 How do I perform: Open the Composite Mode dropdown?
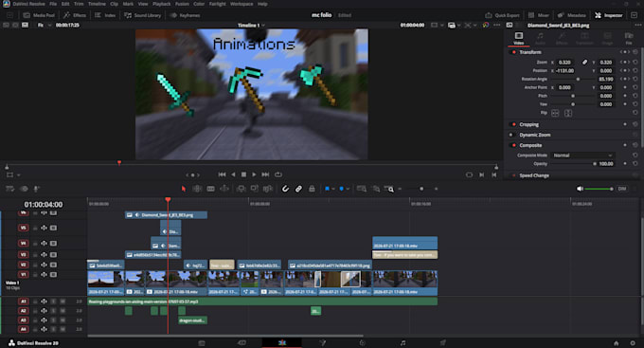582,156
